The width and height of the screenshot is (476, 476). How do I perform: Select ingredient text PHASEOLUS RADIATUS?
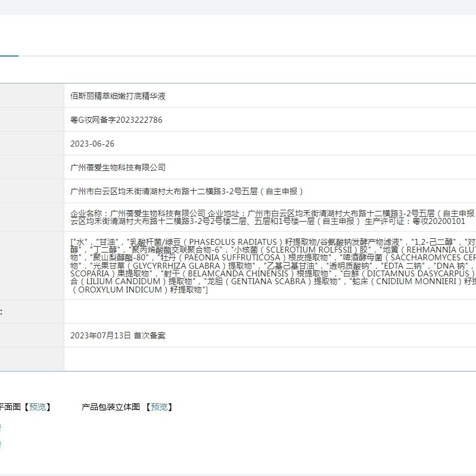pyautogui.click(x=233, y=242)
